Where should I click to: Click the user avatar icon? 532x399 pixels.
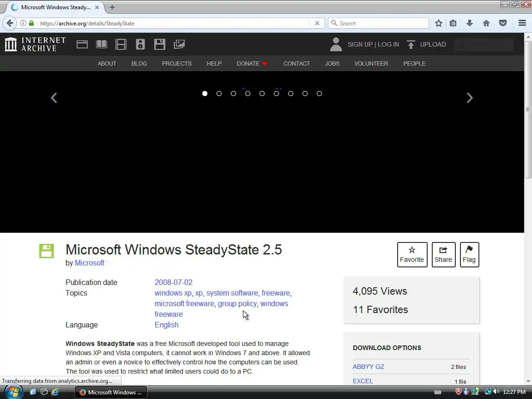(x=336, y=44)
